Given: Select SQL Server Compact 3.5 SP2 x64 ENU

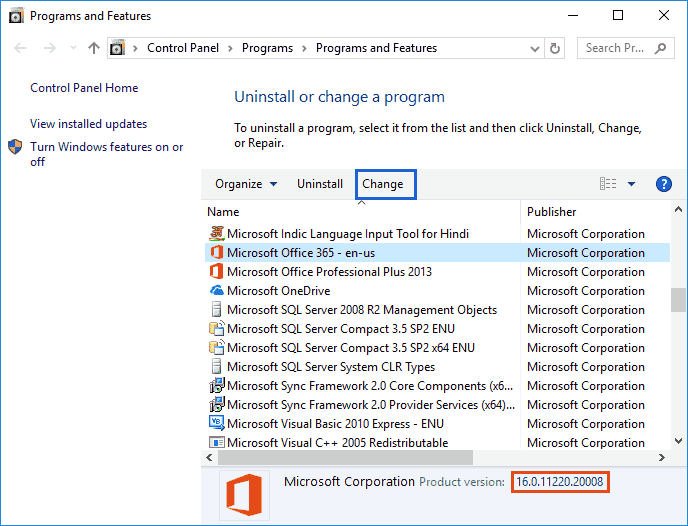Looking at the screenshot, I should pos(437,347).
